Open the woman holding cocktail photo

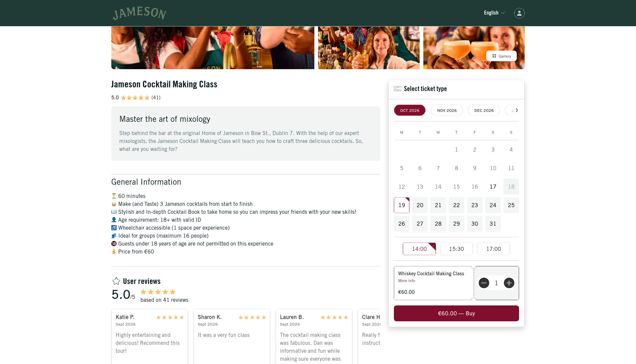coord(369,48)
